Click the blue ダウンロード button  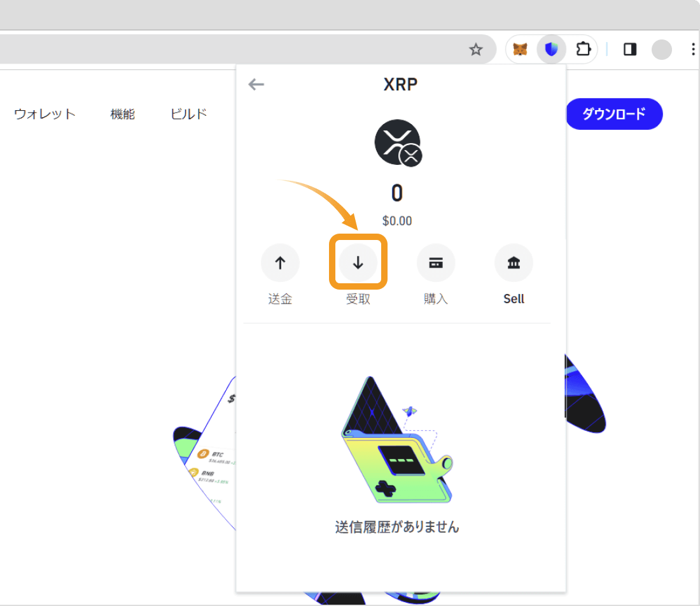[614, 114]
